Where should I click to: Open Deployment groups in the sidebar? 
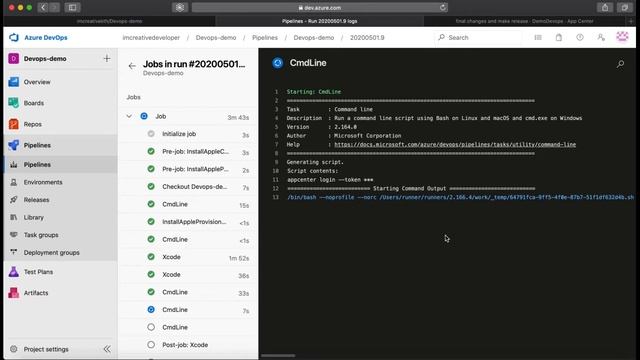click(51, 252)
